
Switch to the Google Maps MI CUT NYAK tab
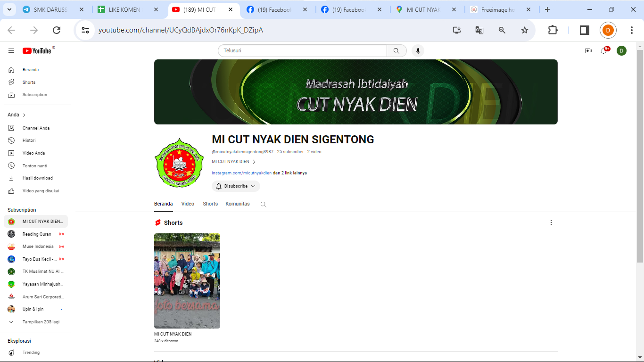426,9
